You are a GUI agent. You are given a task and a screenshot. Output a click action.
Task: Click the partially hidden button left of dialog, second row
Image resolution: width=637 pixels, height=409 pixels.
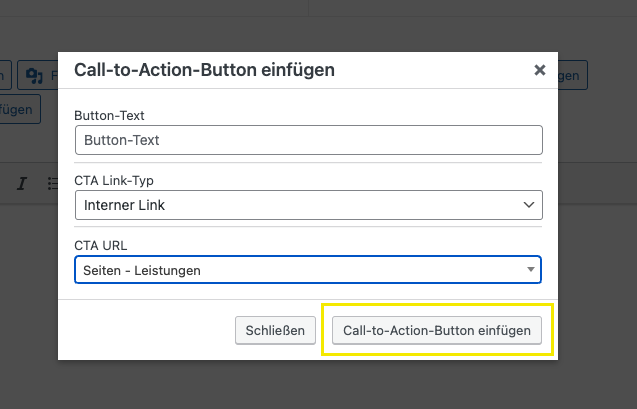20,109
